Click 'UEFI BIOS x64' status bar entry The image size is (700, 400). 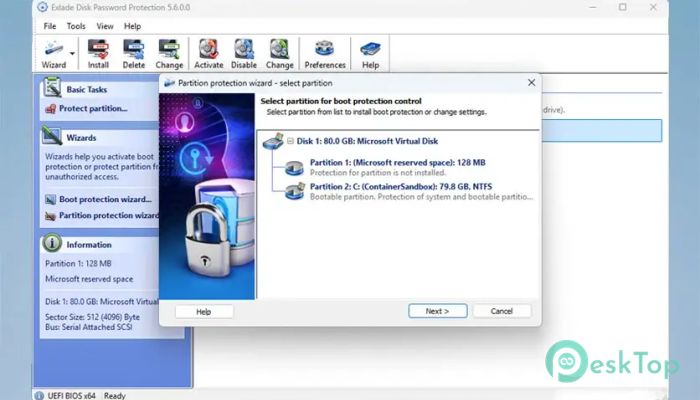pyautogui.click(x=71, y=396)
